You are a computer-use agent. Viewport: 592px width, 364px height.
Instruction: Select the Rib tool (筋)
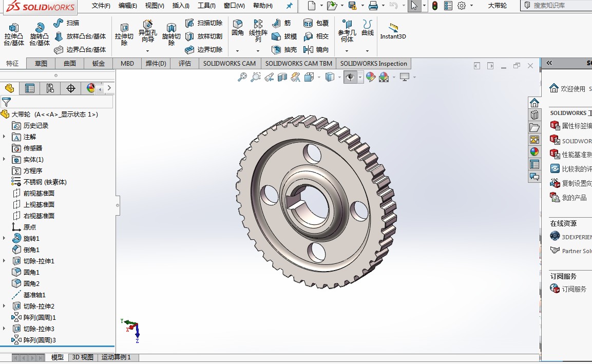click(x=282, y=23)
